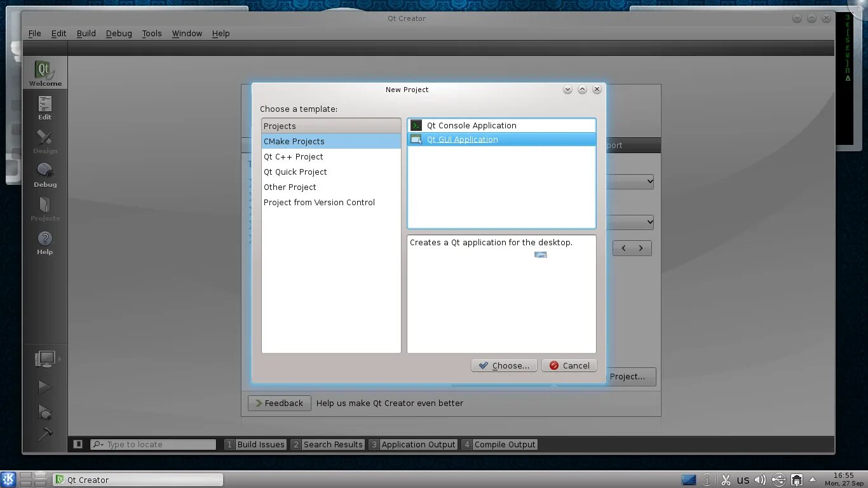Click the clock showing 16:55
Image resolution: width=868 pixels, height=488 pixels.
coord(844,479)
